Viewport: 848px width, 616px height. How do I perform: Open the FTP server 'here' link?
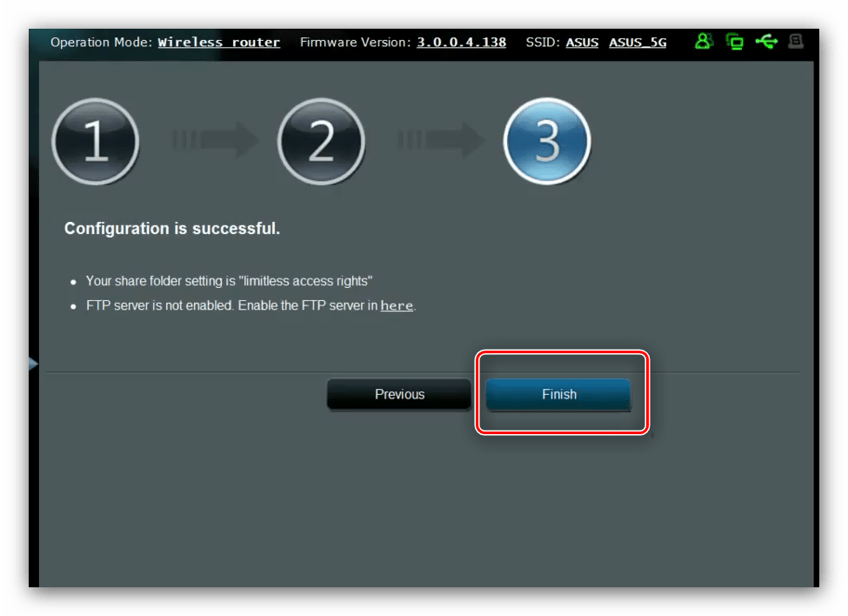(397, 305)
